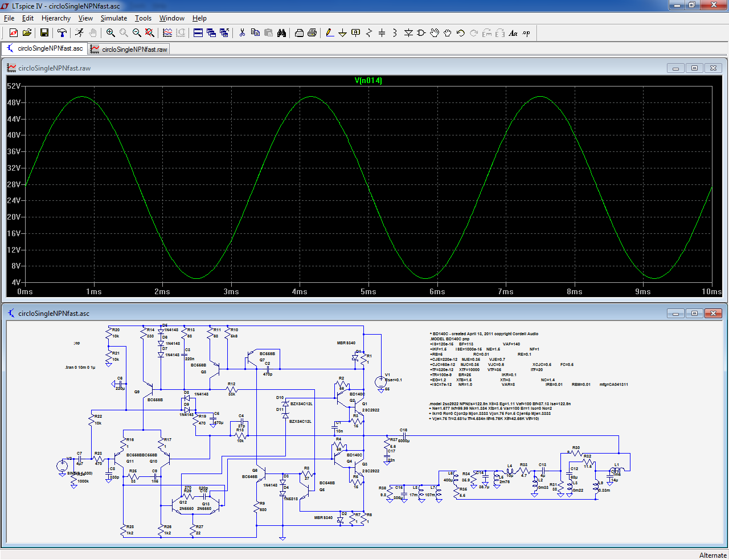
Task: Open the View menu
Action: 85,18
